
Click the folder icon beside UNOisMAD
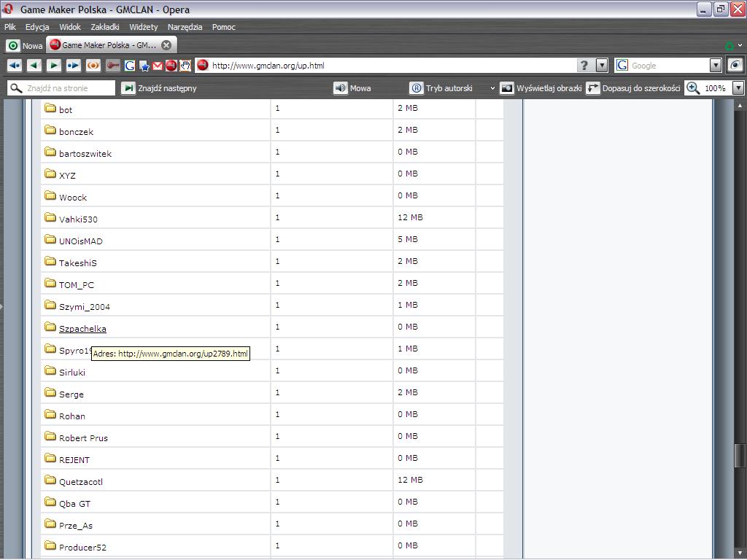coord(50,239)
